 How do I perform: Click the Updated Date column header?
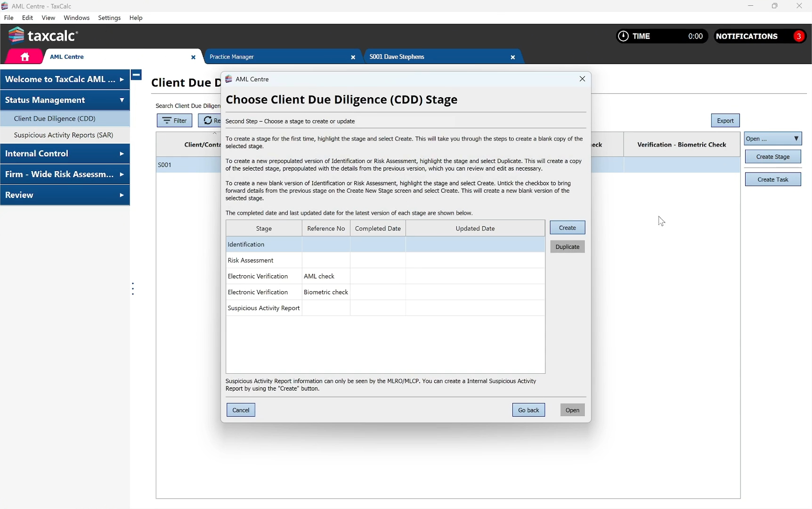tap(475, 228)
